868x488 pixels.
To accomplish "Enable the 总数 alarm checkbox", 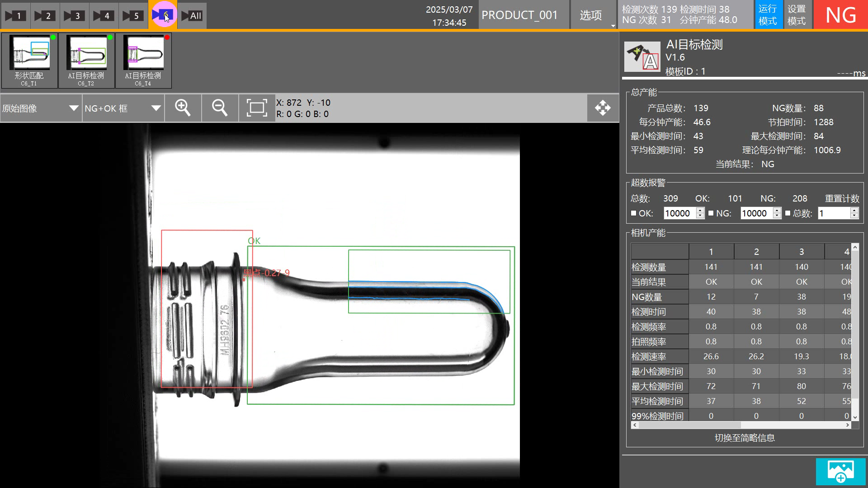I will click(x=788, y=213).
